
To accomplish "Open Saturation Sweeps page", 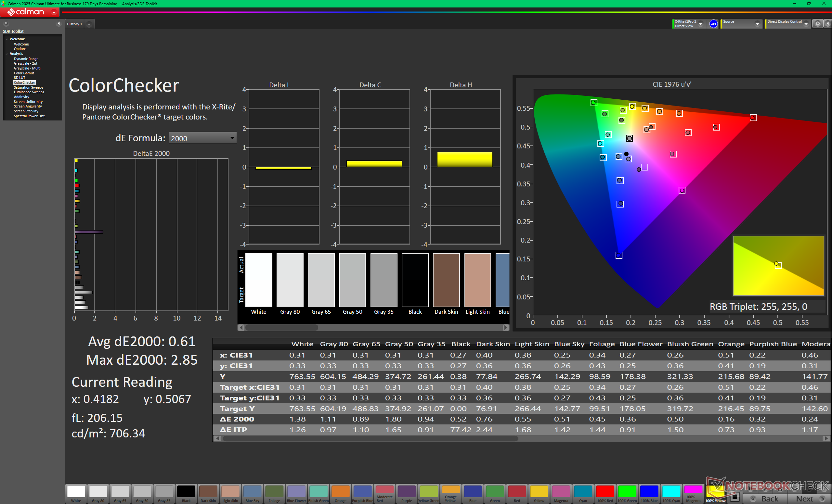I will [x=28, y=87].
